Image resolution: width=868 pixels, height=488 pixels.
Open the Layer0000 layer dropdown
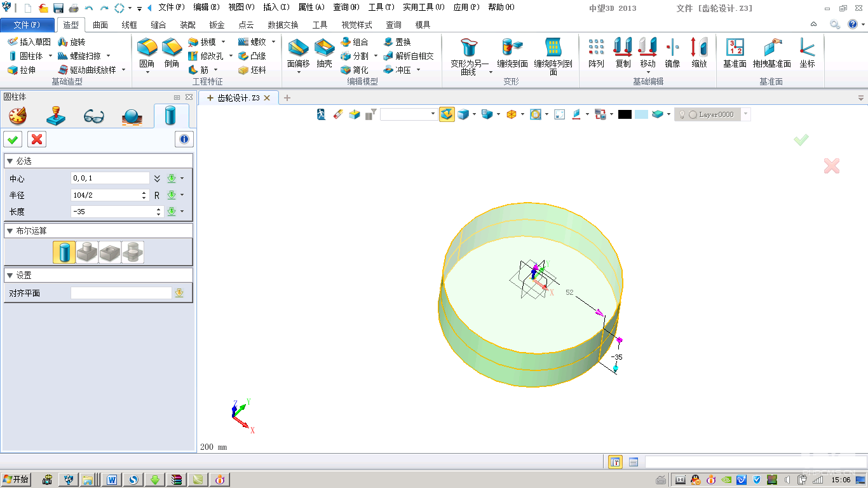(x=745, y=114)
